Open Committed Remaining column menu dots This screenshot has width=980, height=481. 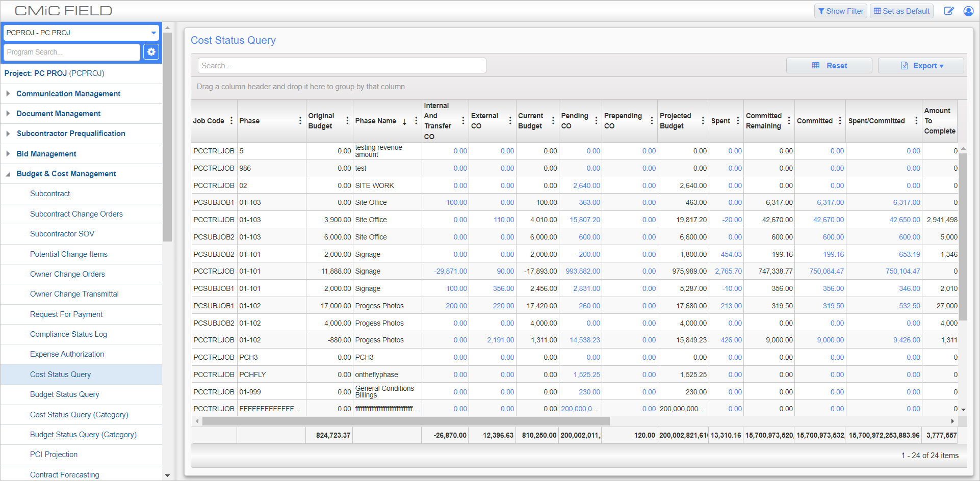tap(789, 121)
